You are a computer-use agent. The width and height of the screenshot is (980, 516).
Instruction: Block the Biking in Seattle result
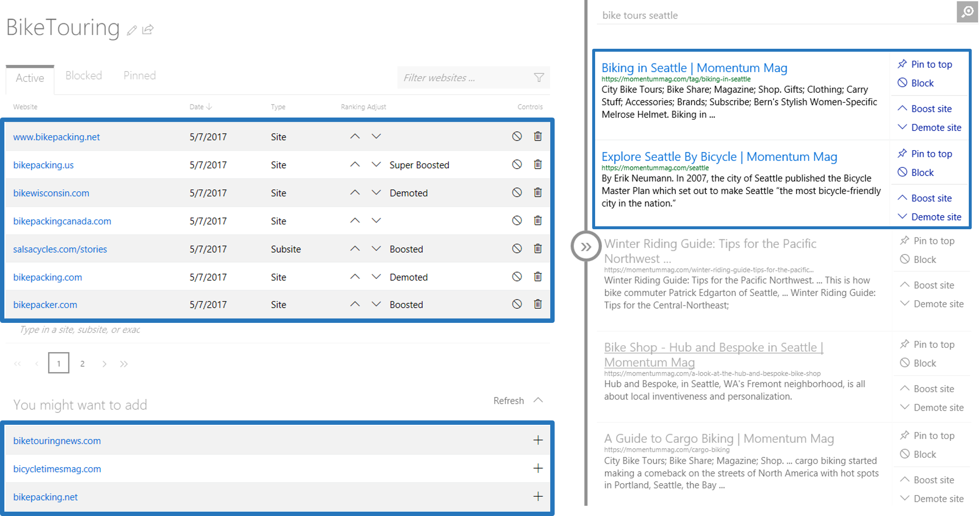pos(916,83)
